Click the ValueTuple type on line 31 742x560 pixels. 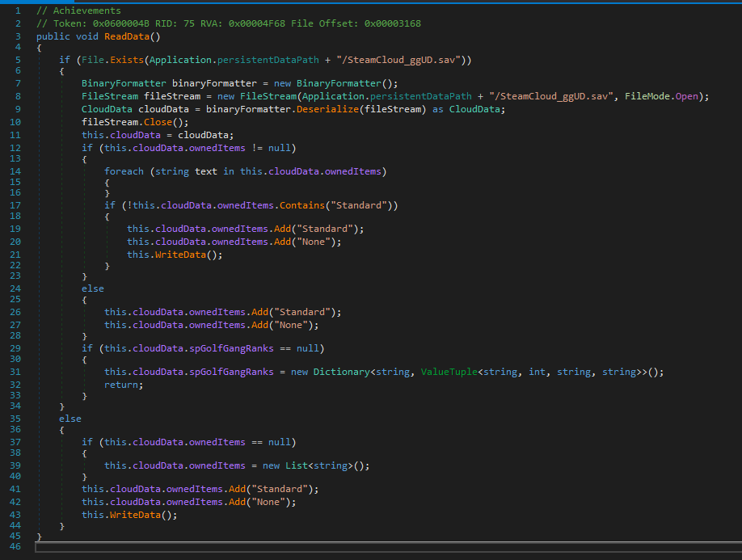tap(449, 372)
